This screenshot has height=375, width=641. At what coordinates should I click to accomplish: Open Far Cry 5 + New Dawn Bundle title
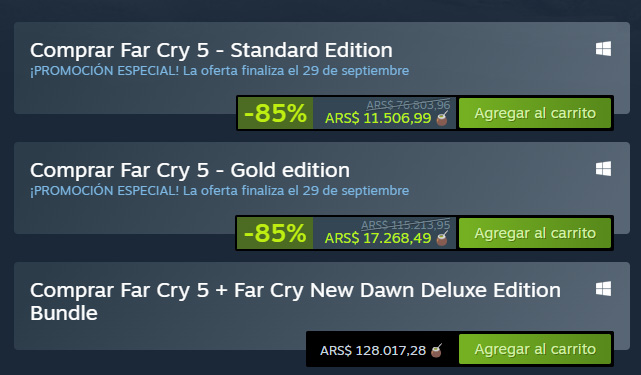(x=295, y=302)
